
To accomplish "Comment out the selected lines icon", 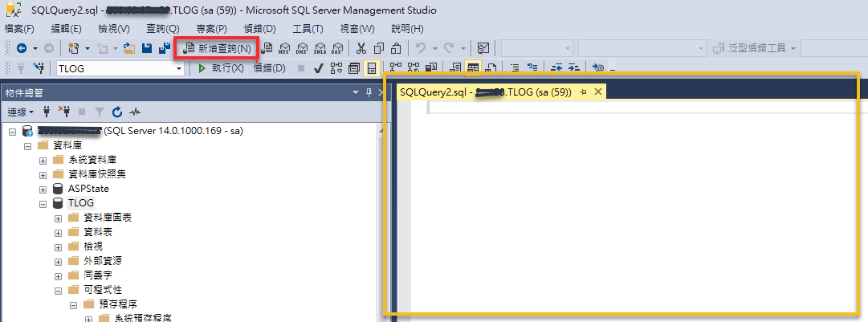I will [514, 67].
